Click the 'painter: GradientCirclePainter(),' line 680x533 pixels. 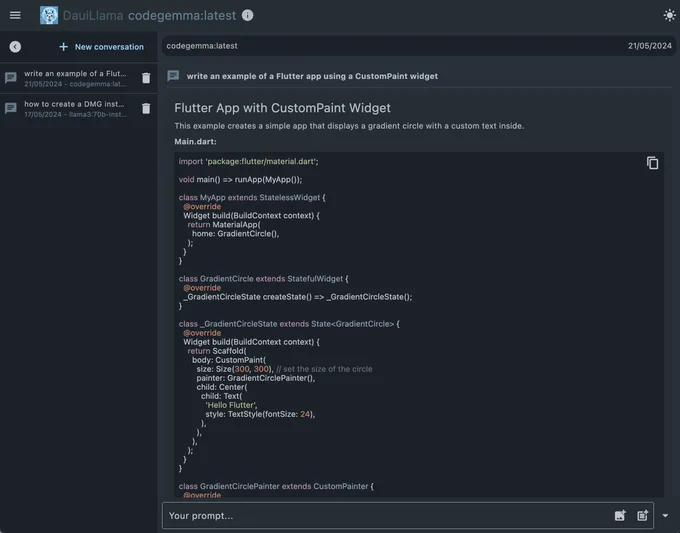pyautogui.click(x=256, y=378)
